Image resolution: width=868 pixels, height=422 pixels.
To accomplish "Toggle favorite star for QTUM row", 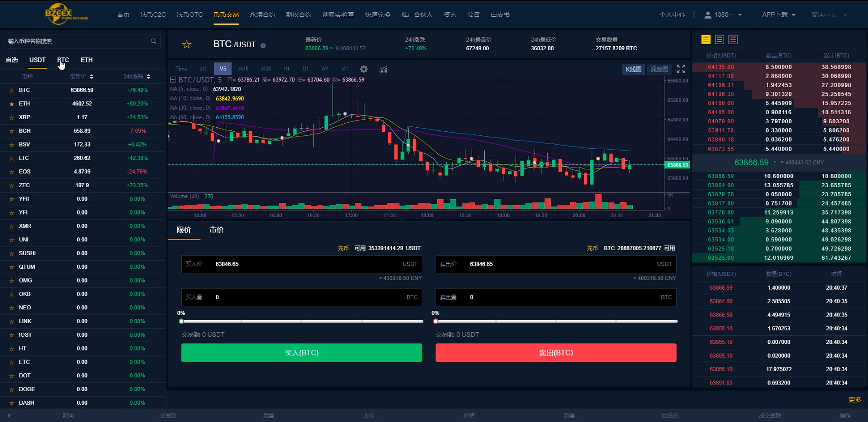I will coord(12,267).
